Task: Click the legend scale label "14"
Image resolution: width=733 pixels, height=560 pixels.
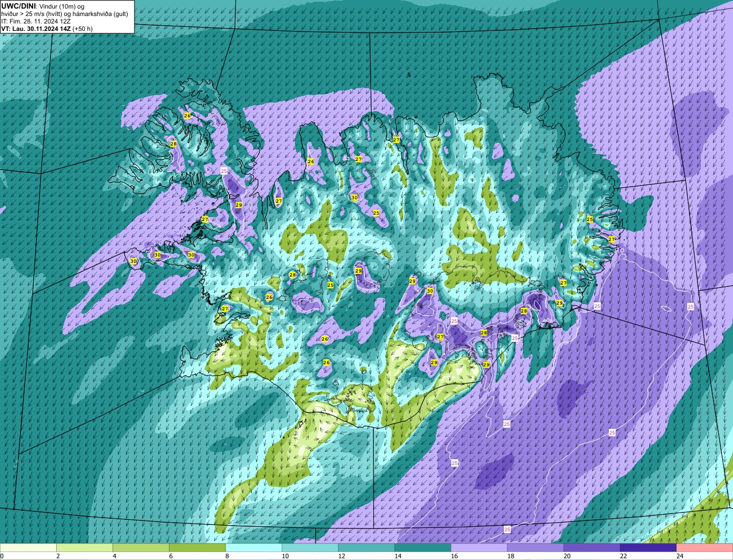Action: point(397,556)
